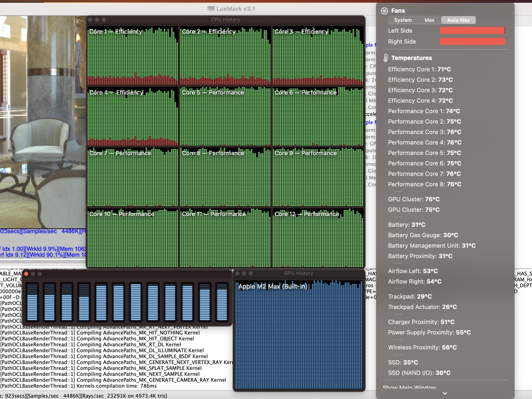Screen dimensions: 532x399
Task: Click the Show Main Window item
Action: pos(409,387)
